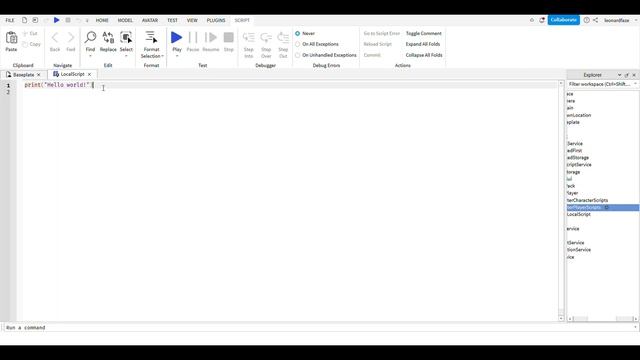Click Go to Script Error
The height and width of the screenshot is (360, 640).
coord(382,33)
